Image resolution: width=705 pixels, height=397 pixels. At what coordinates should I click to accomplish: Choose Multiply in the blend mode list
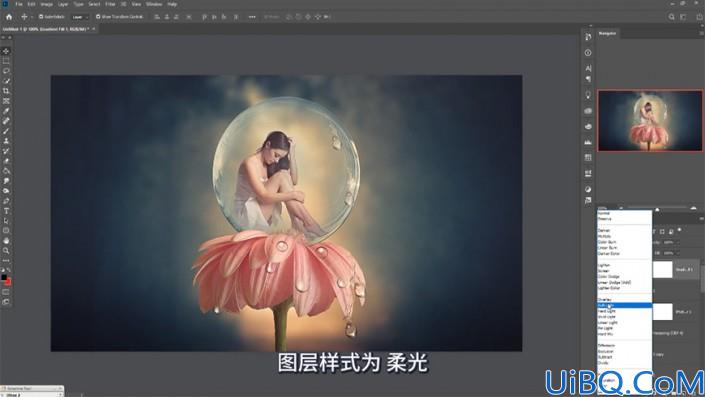[624, 236]
